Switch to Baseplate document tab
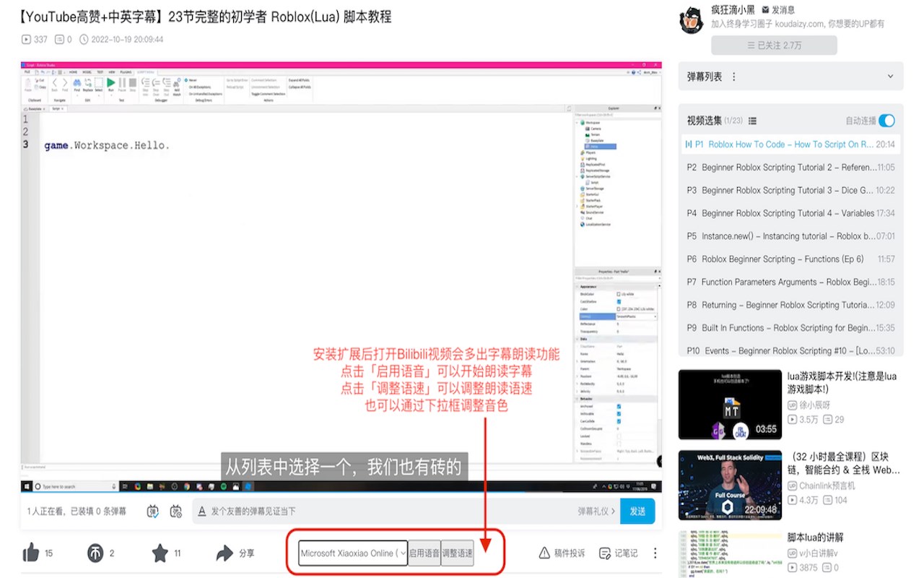924x578 pixels. (35, 108)
